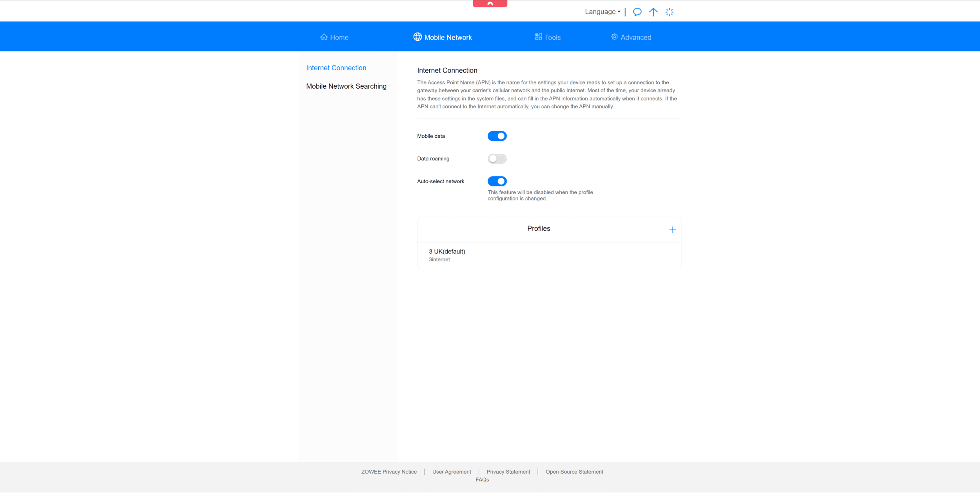Open ZOWEE Privacy Notice link
The image size is (980, 494).
click(389, 472)
